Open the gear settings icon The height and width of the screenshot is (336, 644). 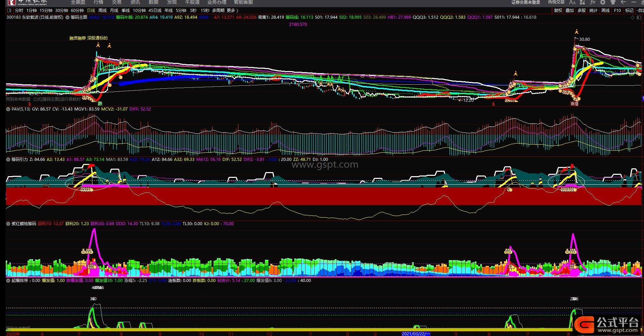coord(603,2)
